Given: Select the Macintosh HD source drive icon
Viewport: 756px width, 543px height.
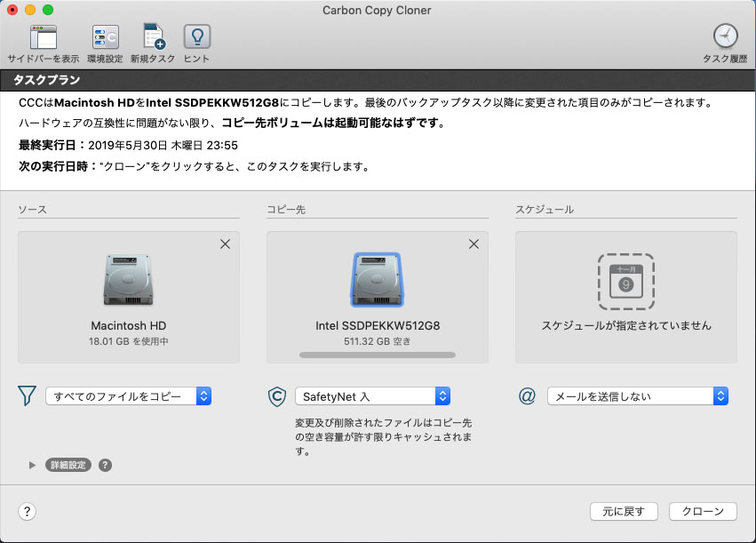Looking at the screenshot, I should 128,280.
